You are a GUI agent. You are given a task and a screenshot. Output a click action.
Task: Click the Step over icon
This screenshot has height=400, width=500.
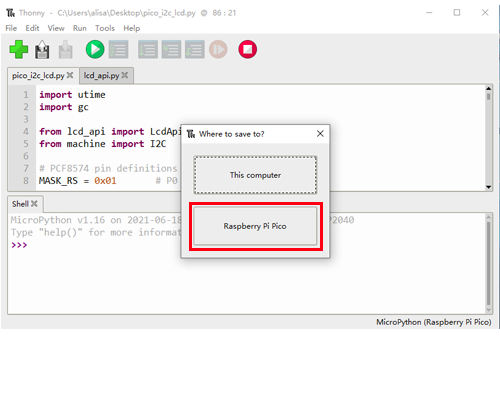(148, 49)
